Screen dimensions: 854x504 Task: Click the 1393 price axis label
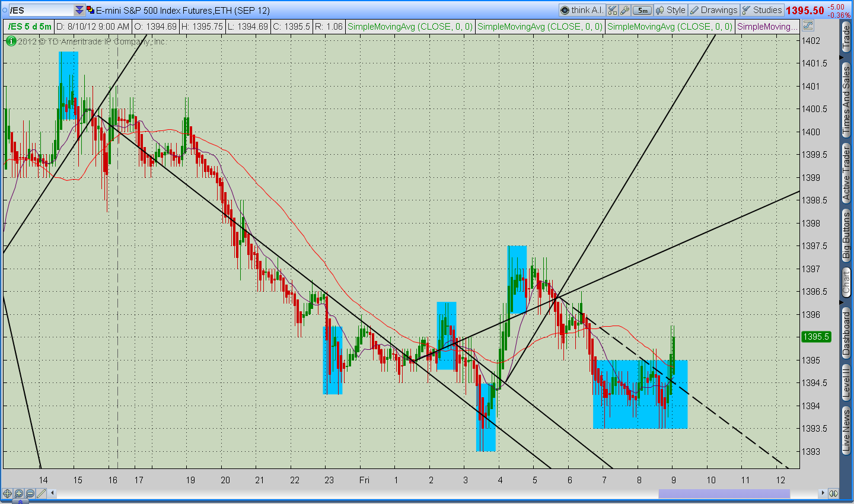[811, 452]
